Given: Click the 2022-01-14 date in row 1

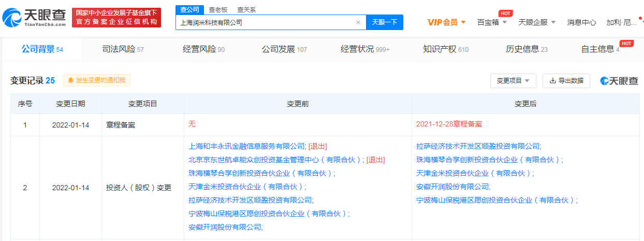Looking at the screenshot, I should click(70, 124).
